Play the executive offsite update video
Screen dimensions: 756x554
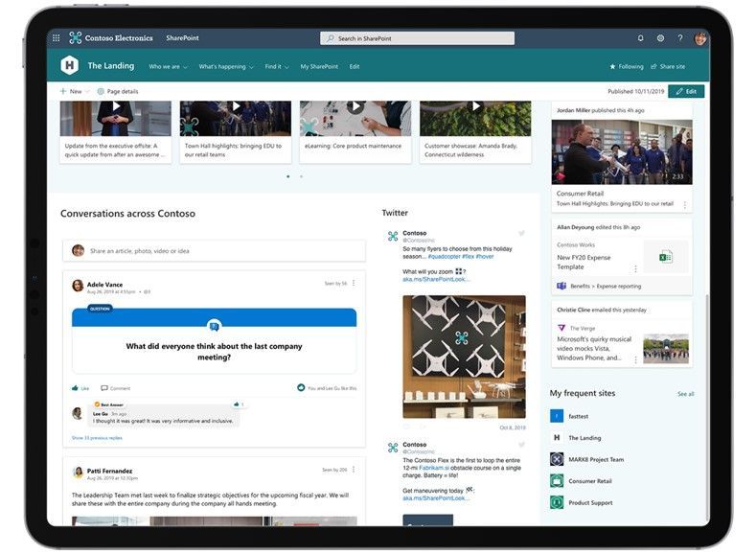click(116, 106)
